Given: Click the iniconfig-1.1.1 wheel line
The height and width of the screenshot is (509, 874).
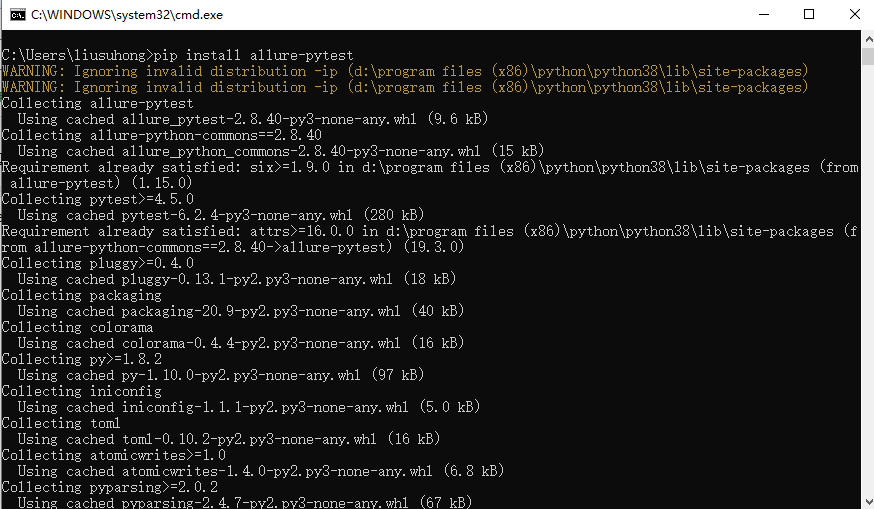Looking at the screenshot, I should coord(249,407).
